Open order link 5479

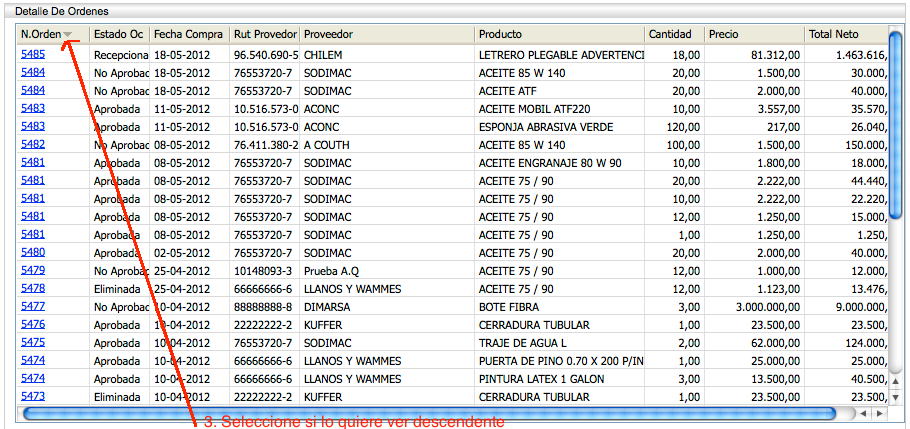click(x=33, y=270)
